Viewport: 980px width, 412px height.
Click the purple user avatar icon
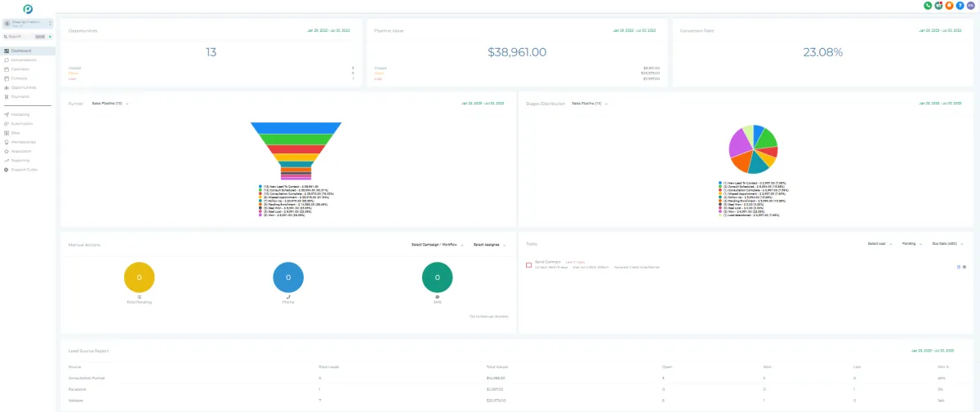(970, 6)
